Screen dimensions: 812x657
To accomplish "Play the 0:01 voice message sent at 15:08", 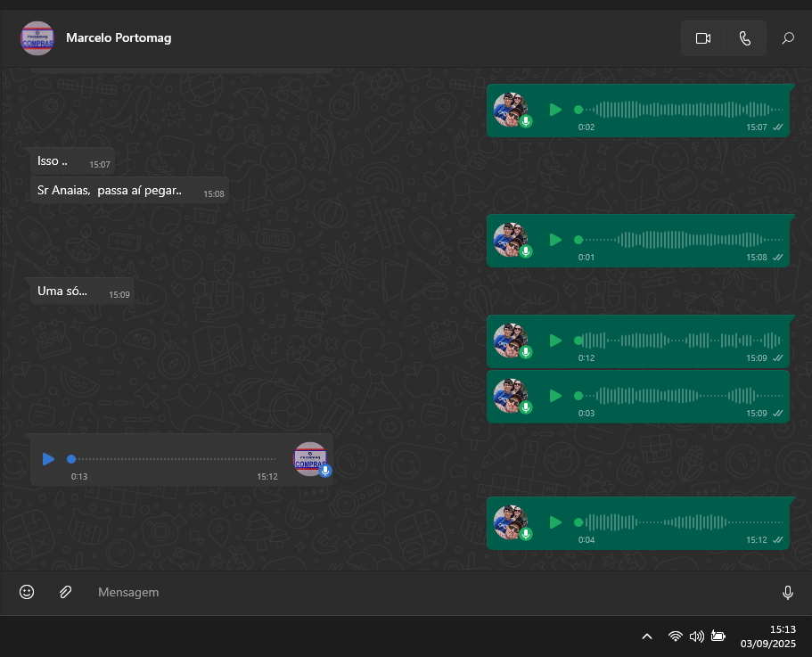I will (x=555, y=240).
